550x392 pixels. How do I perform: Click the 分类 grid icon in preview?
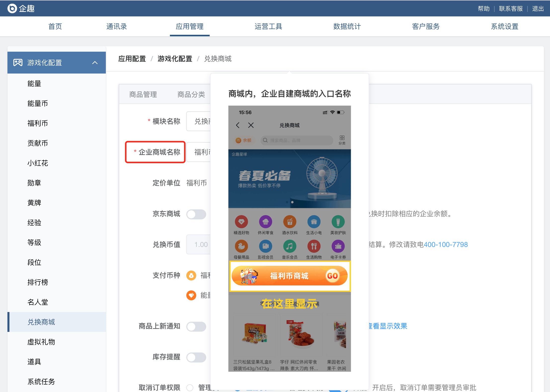tap(342, 138)
